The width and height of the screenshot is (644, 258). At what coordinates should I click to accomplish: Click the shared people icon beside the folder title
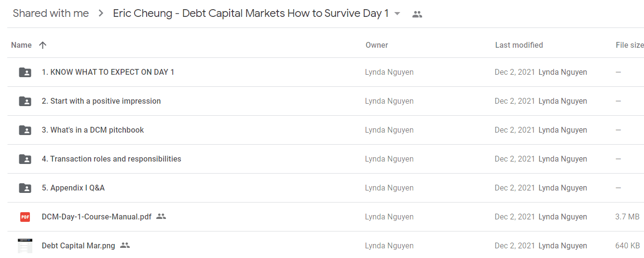(417, 14)
